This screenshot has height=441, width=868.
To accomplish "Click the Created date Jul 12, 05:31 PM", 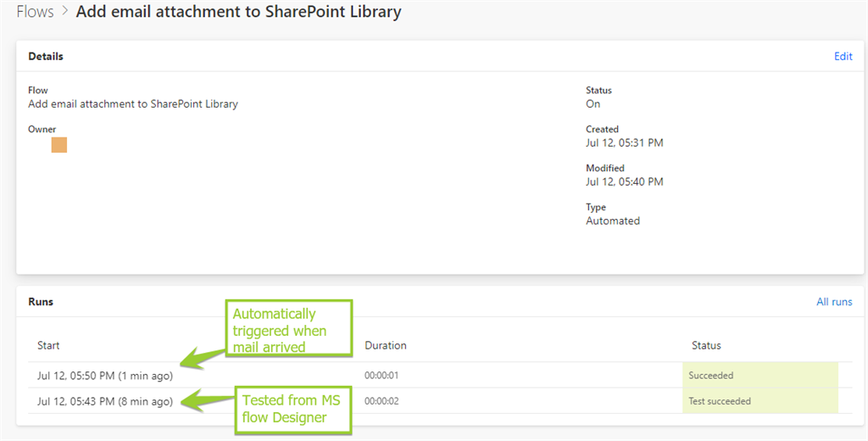I will click(x=625, y=143).
